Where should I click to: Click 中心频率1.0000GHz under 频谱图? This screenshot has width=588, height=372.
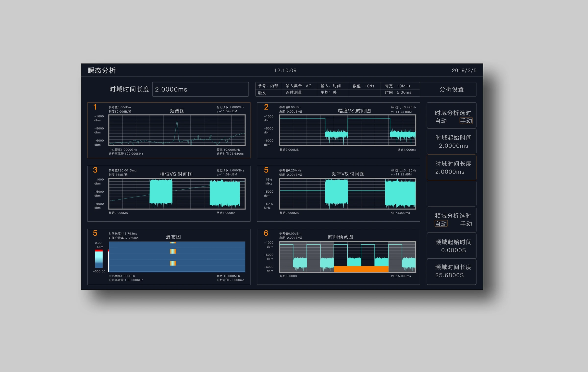[123, 150]
